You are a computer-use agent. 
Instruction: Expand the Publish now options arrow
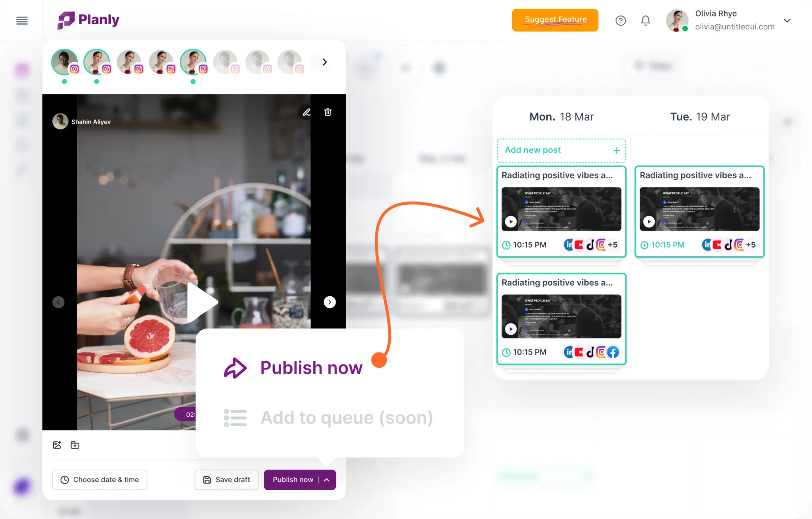coord(327,480)
